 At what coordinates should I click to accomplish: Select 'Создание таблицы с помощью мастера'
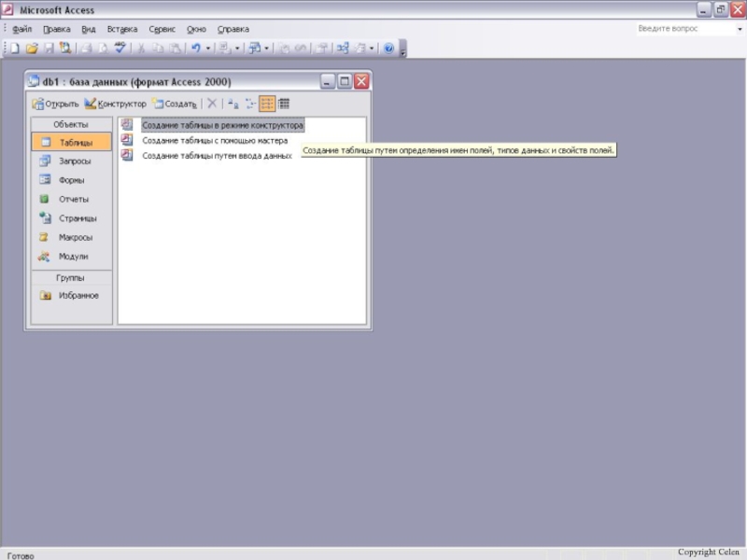tap(214, 140)
